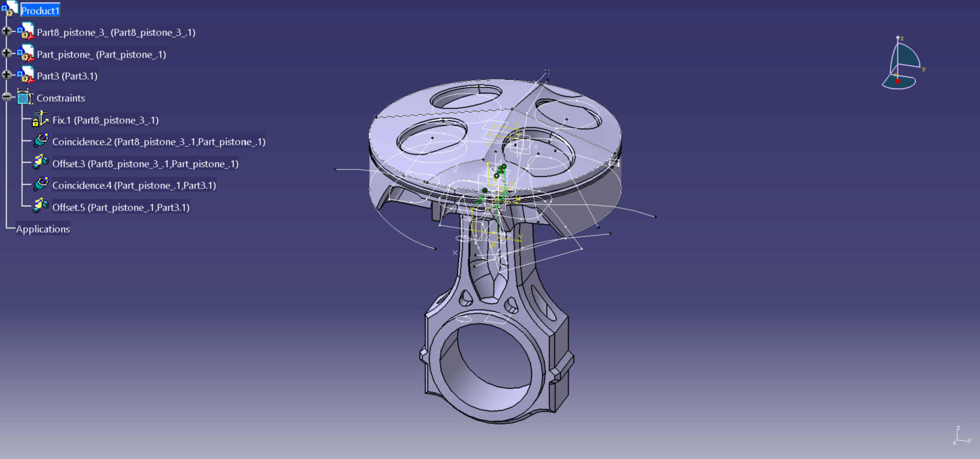Click the Fix.1 anchor constraint icon

point(40,119)
